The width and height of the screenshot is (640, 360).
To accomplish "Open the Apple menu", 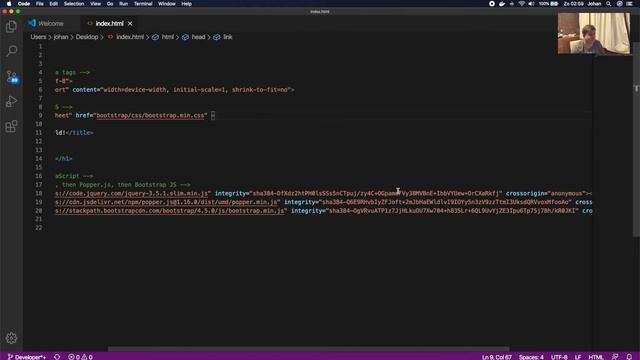I will 9,4.
